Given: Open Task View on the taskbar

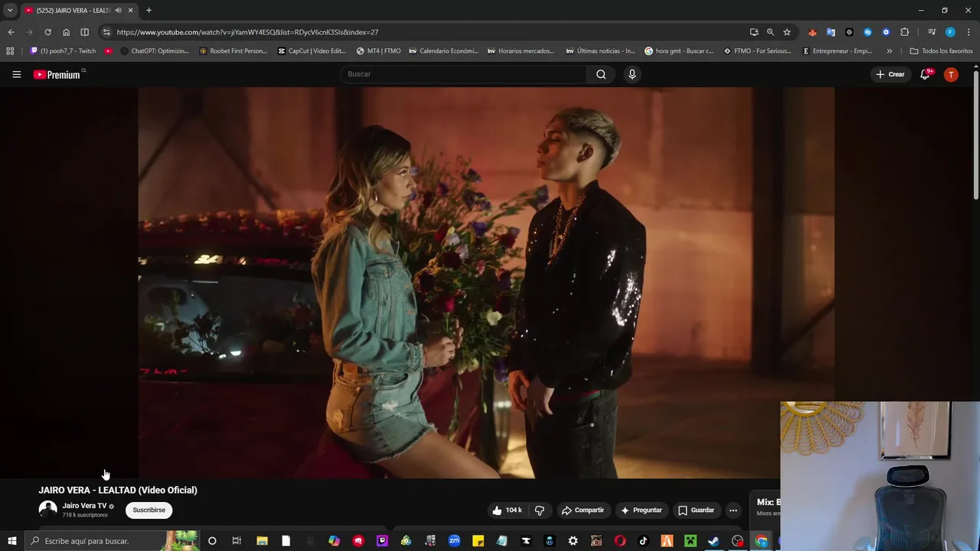Looking at the screenshot, I should pos(237,541).
